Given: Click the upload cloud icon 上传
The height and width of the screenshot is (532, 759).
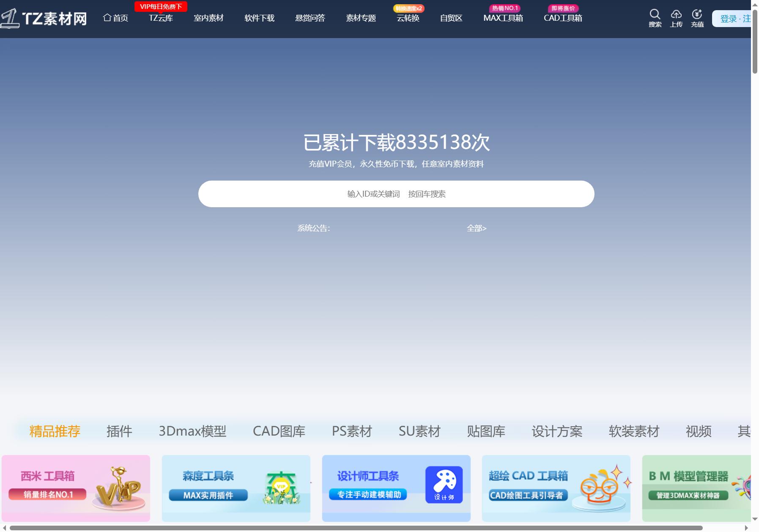Looking at the screenshot, I should (676, 14).
